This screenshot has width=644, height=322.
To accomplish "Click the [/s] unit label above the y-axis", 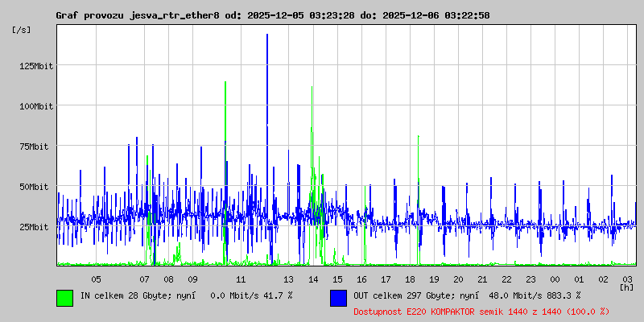I will (x=22, y=30).
